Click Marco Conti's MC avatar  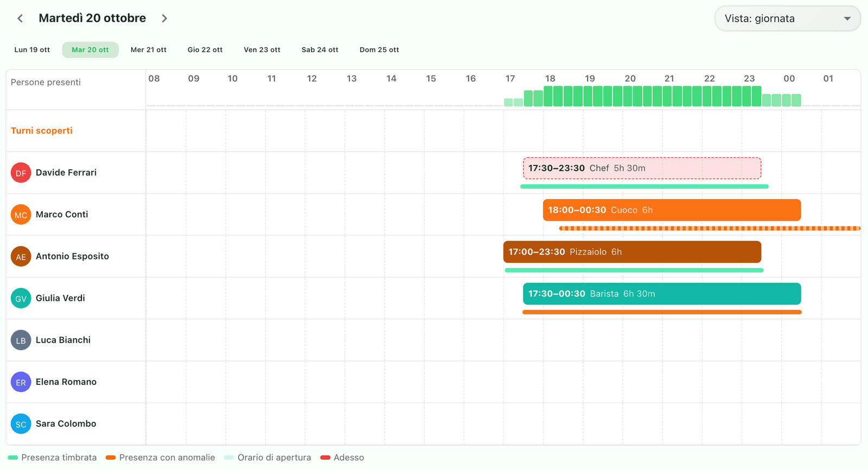click(21, 215)
